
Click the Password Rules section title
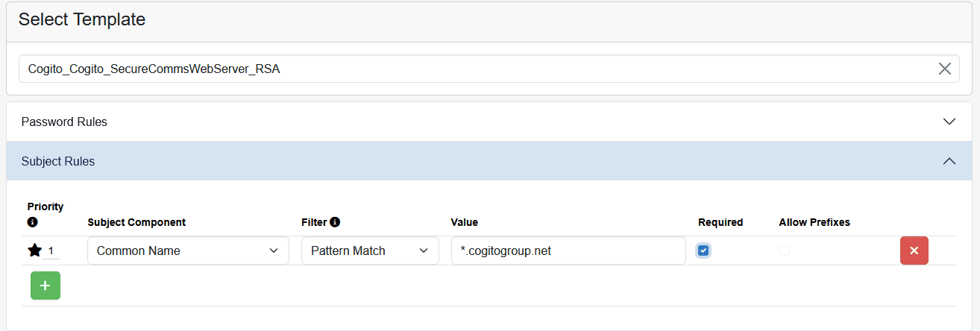[x=64, y=122]
